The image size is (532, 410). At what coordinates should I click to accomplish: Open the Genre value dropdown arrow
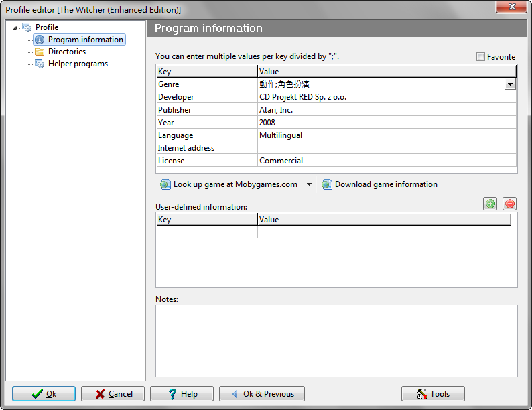(510, 84)
